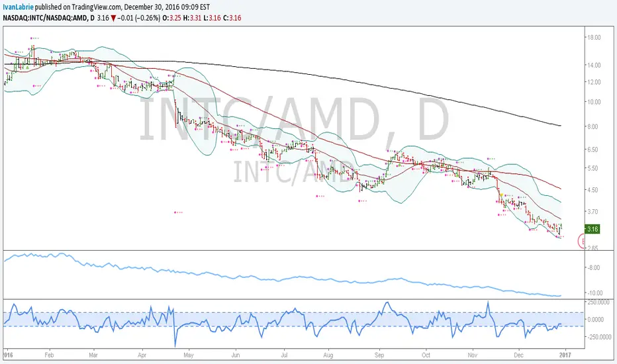Image resolution: width=617 pixels, height=364 pixels.
Task: Click the -8.00 label on middle indicator axis
Action: click(x=594, y=267)
